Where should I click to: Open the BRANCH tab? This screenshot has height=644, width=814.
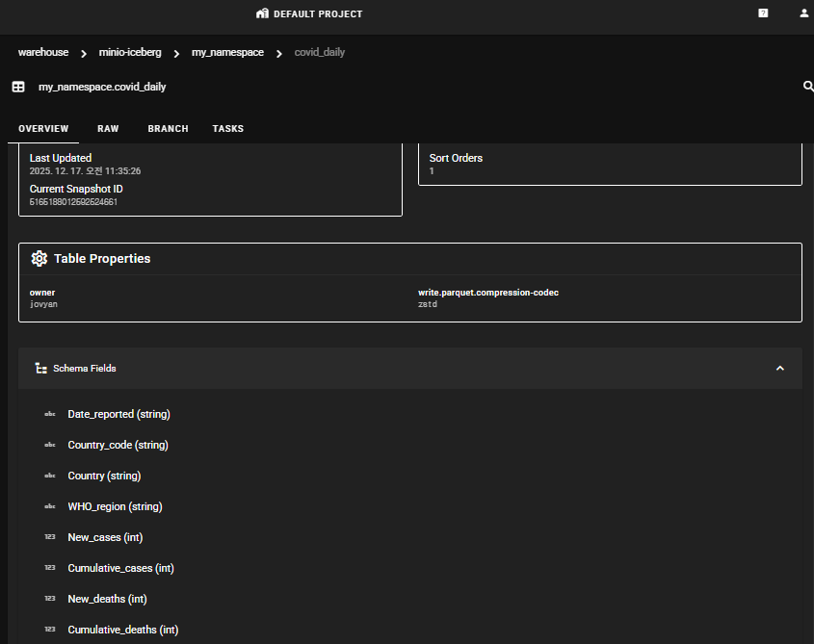click(168, 129)
